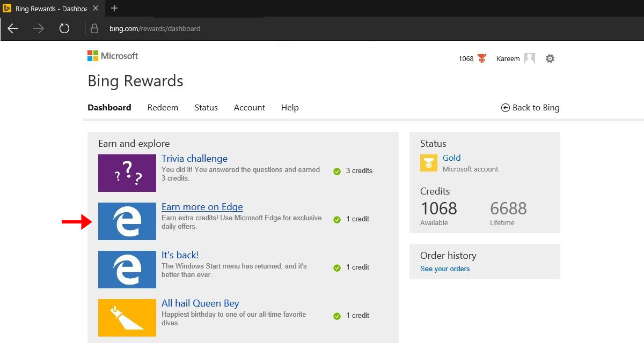Open a new browser tab with plus icon
The height and width of the screenshot is (343, 644).
[x=114, y=8]
